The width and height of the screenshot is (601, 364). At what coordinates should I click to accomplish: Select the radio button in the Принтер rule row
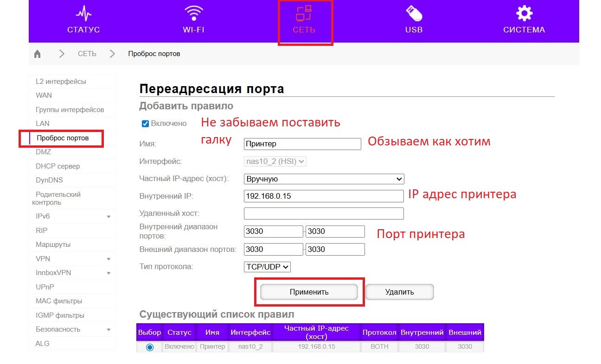pos(150,347)
